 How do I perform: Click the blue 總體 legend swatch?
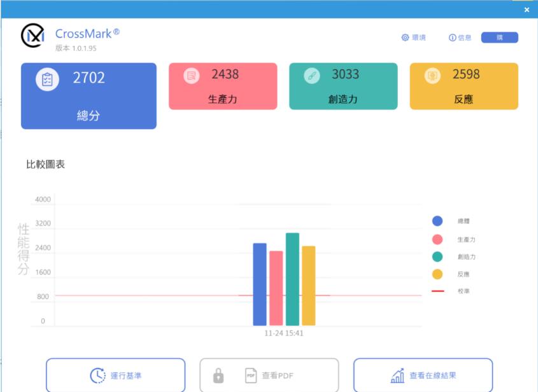click(437, 221)
